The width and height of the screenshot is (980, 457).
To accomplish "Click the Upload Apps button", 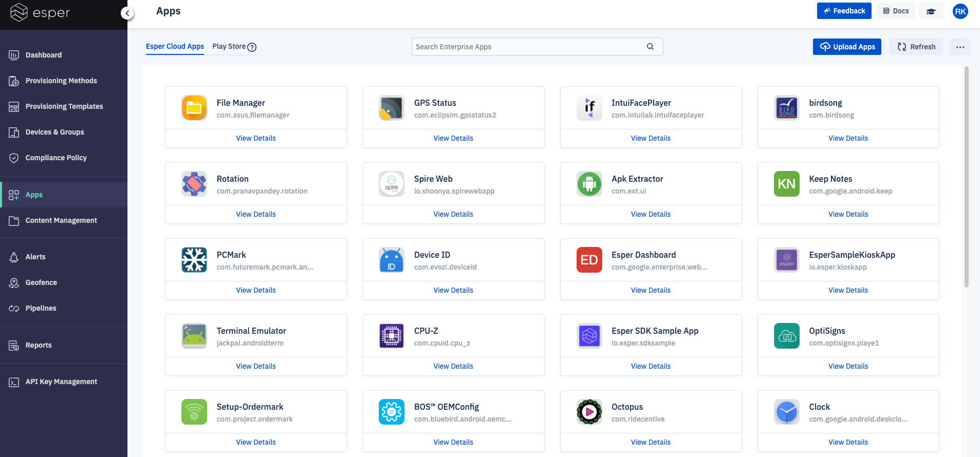I will point(847,47).
